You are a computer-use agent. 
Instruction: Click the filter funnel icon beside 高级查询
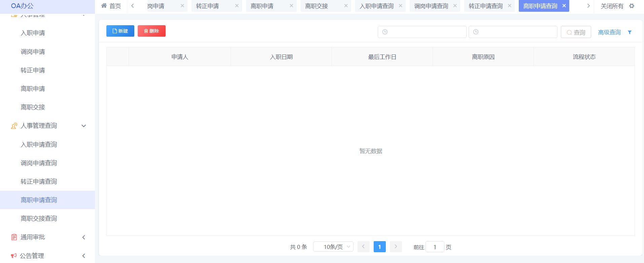[x=630, y=32]
